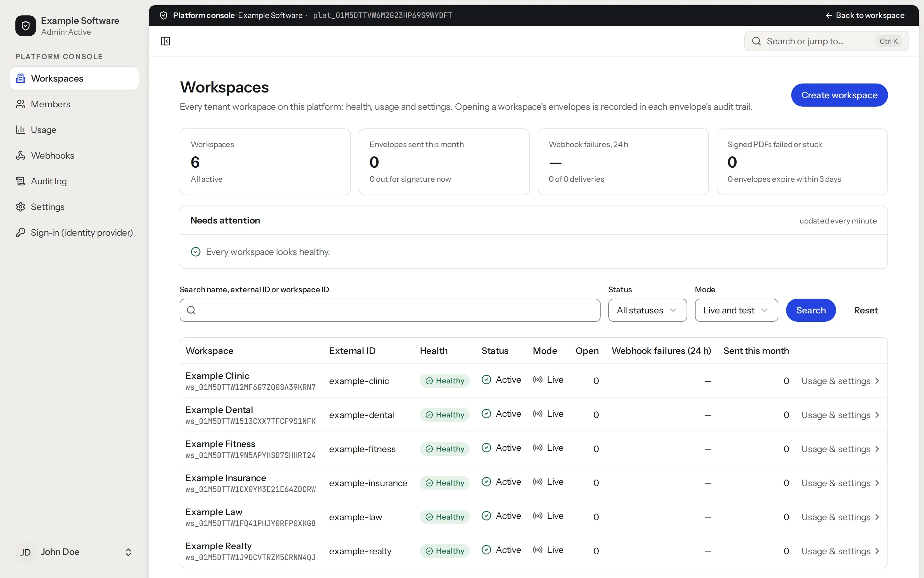
Task: Click the Webhook failures (24 h) column header
Action: (661, 351)
